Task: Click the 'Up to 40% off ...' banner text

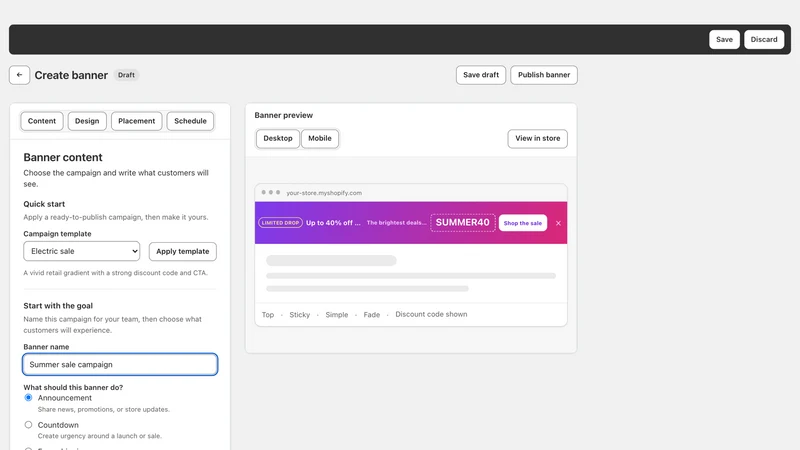Action: (333, 223)
